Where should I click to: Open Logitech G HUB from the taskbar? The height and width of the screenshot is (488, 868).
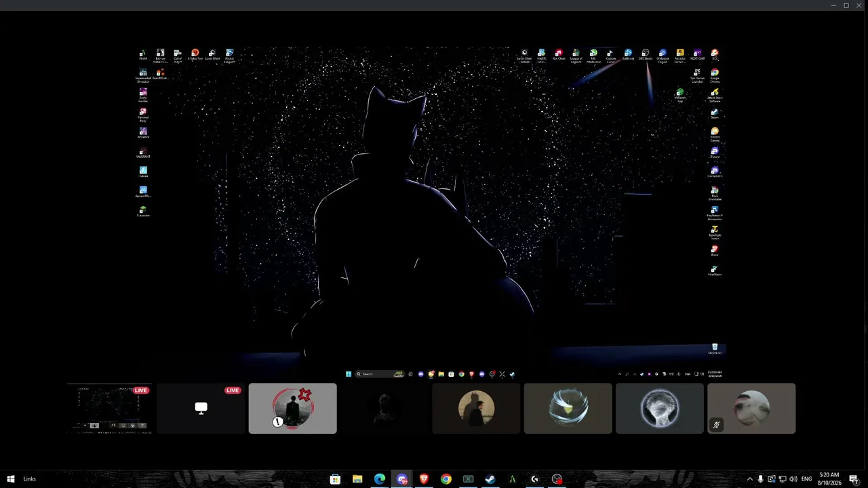tap(534, 479)
